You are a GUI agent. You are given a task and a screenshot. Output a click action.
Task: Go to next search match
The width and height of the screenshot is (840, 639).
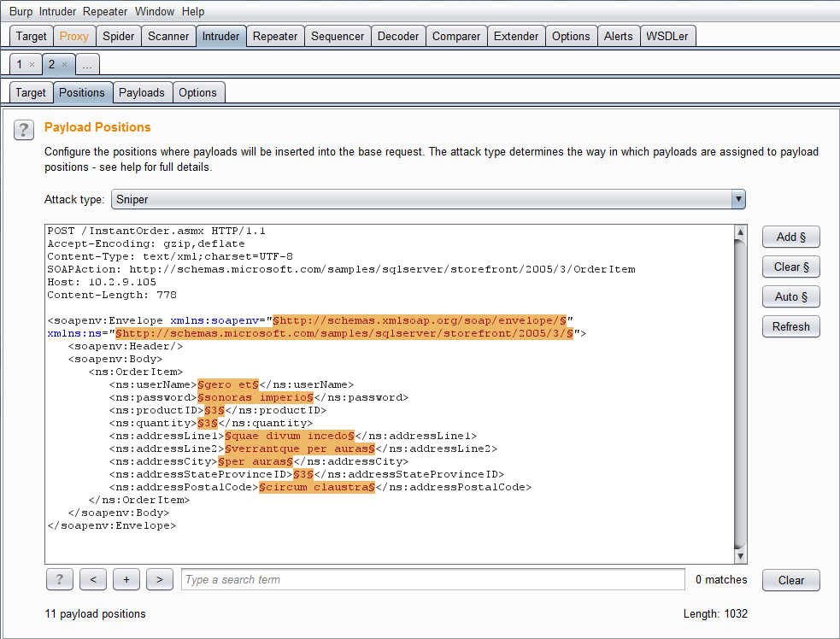coord(160,579)
